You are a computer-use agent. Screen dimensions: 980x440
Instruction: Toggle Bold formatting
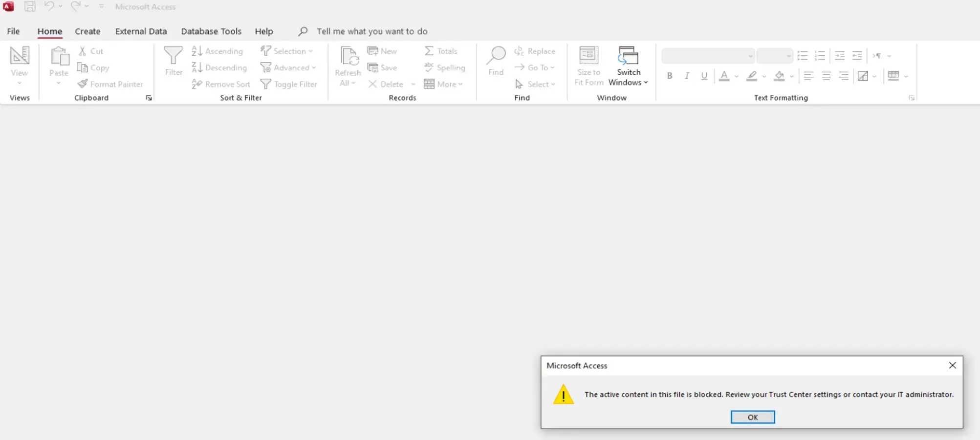click(x=670, y=76)
